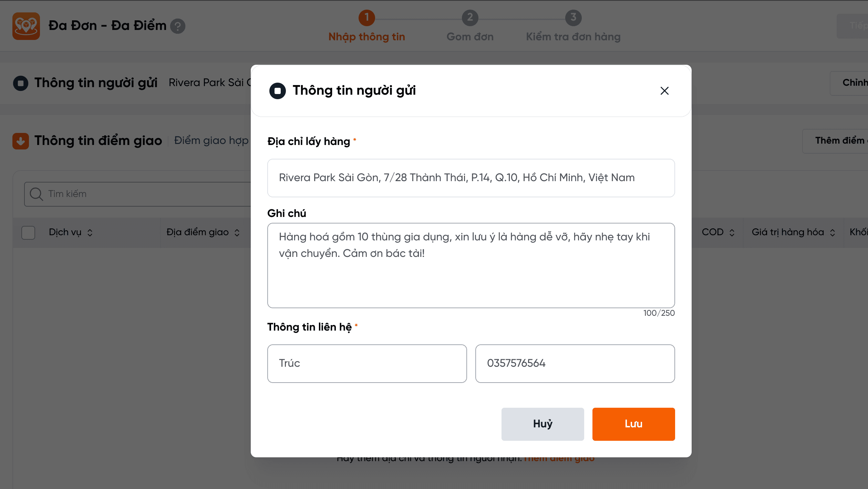Click the sender circle icon on background page
Viewport: 868px width, 489px height.
point(21,83)
